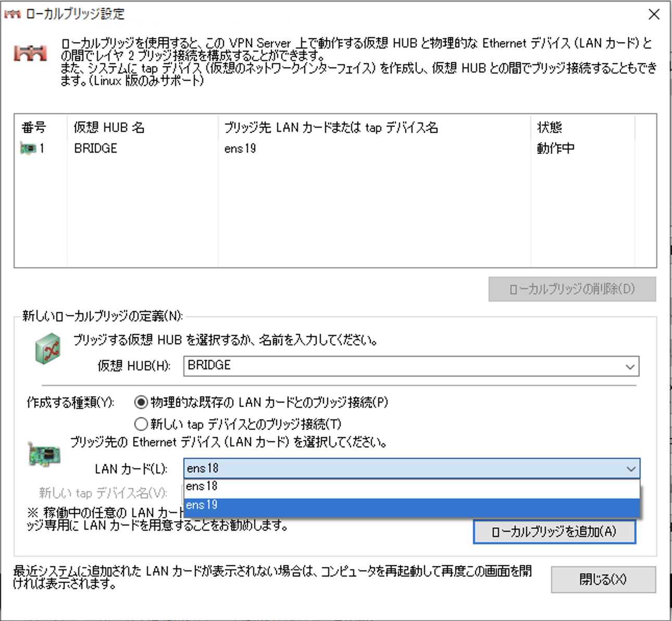Click the LAN カード(L): label
This screenshot has width=672, height=621.
pyautogui.click(x=131, y=469)
